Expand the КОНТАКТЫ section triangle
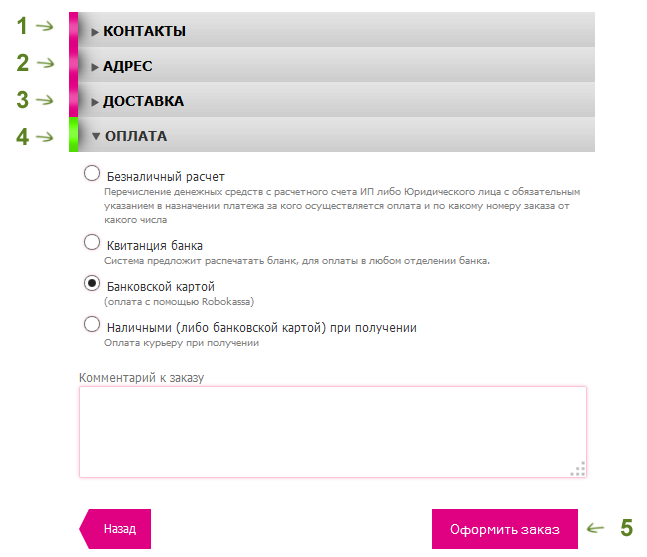The height and width of the screenshot is (557, 647). [x=95, y=32]
